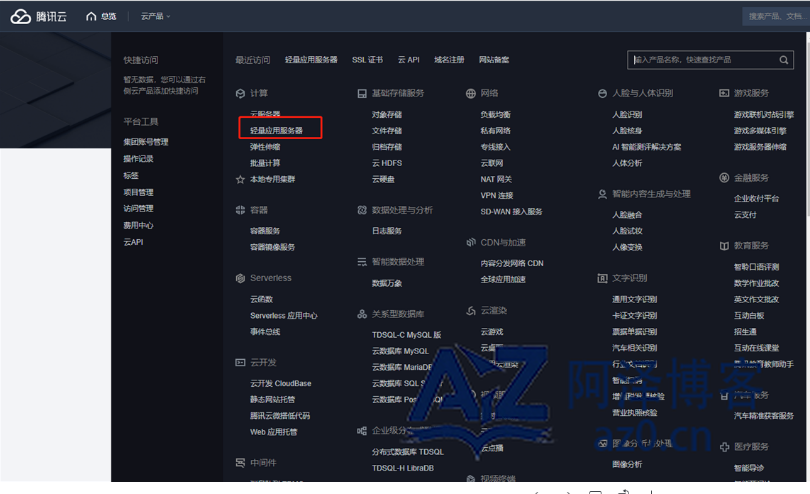
Task: Open 集团账号管理 platform tool
Action: click(146, 142)
